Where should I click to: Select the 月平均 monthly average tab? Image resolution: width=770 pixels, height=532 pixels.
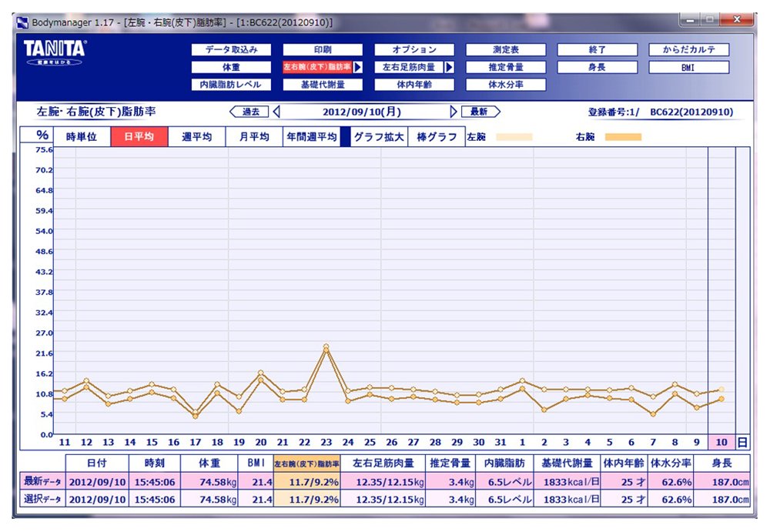tap(253, 137)
